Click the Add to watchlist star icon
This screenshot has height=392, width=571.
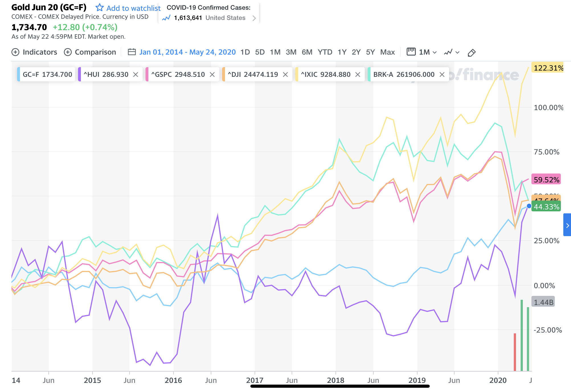[99, 7]
